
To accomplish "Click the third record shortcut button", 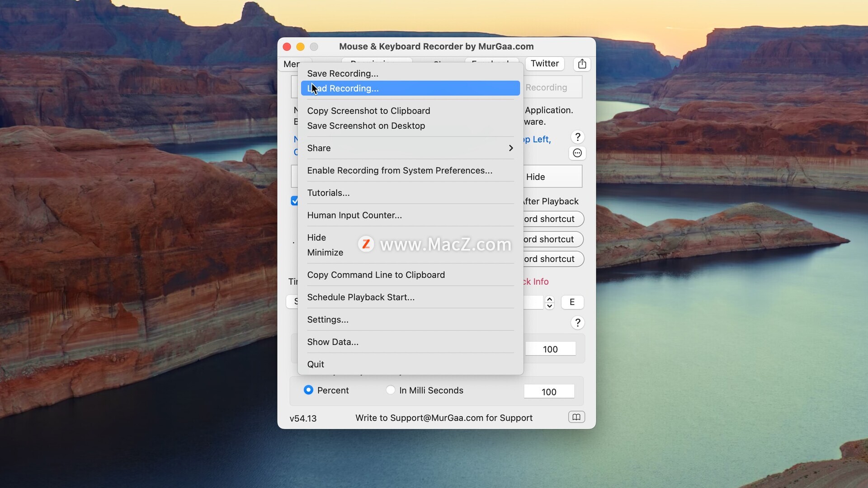I will pyautogui.click(x=553, y=259).
